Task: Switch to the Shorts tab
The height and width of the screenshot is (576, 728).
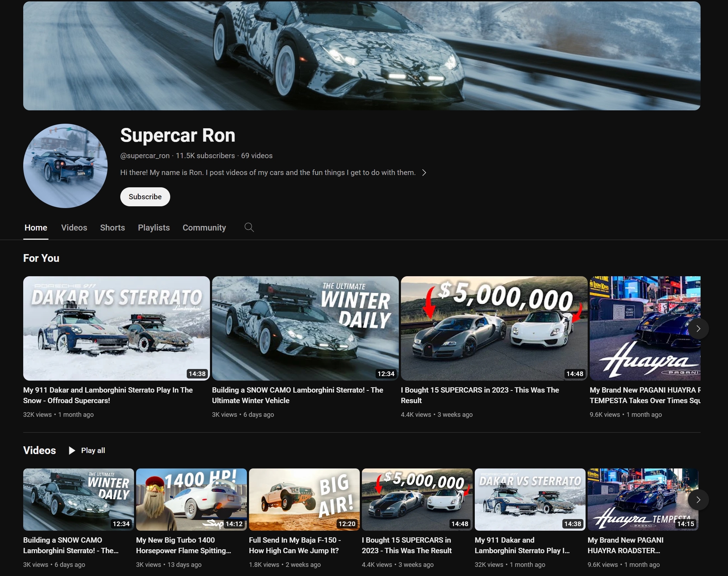Action: (x=113, y=228)
